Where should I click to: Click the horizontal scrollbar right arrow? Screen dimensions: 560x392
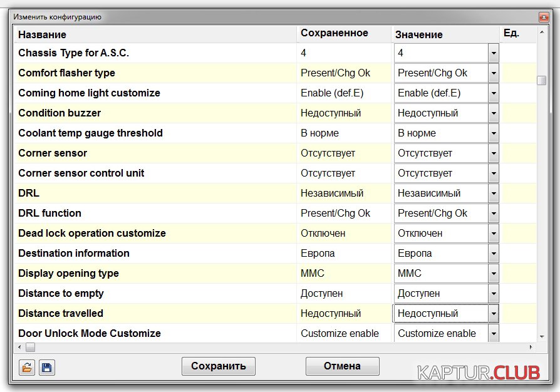pyautogui.click(x=532, y=347)
